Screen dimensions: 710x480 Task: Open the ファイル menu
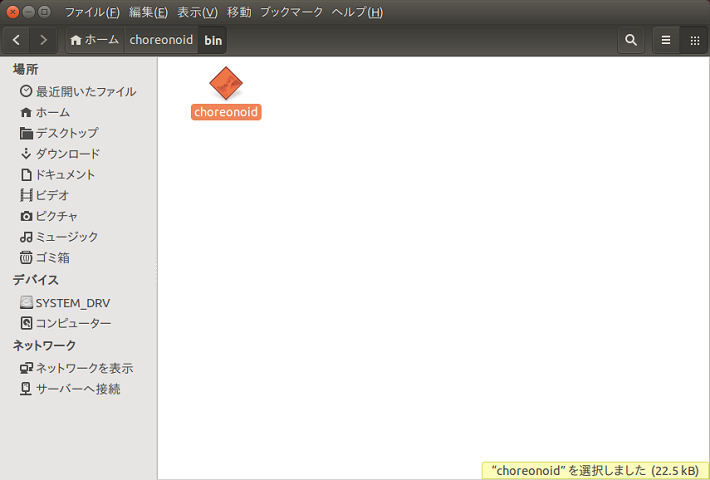[92, 12]
